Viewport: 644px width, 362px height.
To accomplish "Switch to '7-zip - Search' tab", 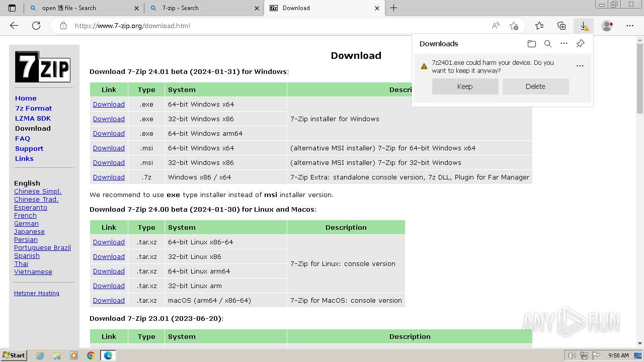I will click(x=204, y=8).
